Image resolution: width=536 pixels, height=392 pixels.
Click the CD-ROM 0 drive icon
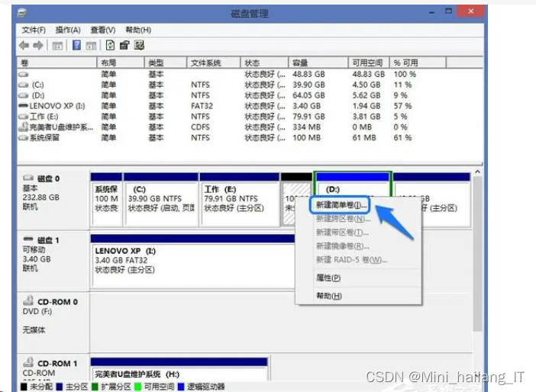click(28, 300)
